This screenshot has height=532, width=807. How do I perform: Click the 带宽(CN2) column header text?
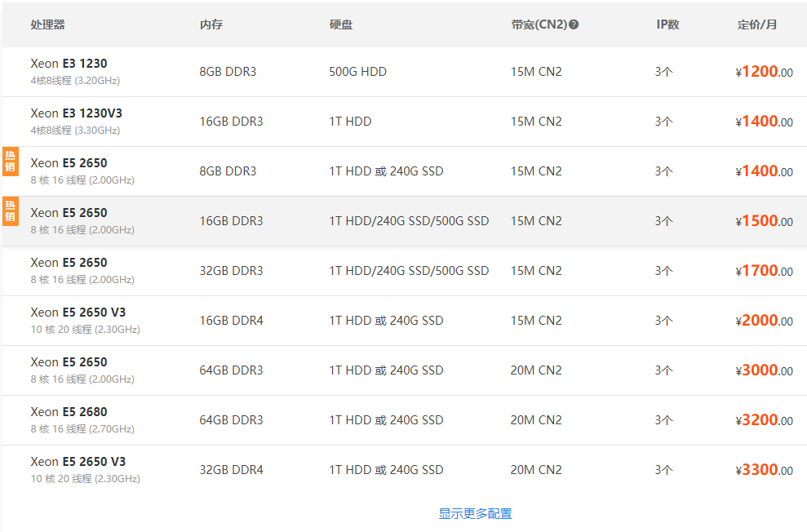[539, 24]
